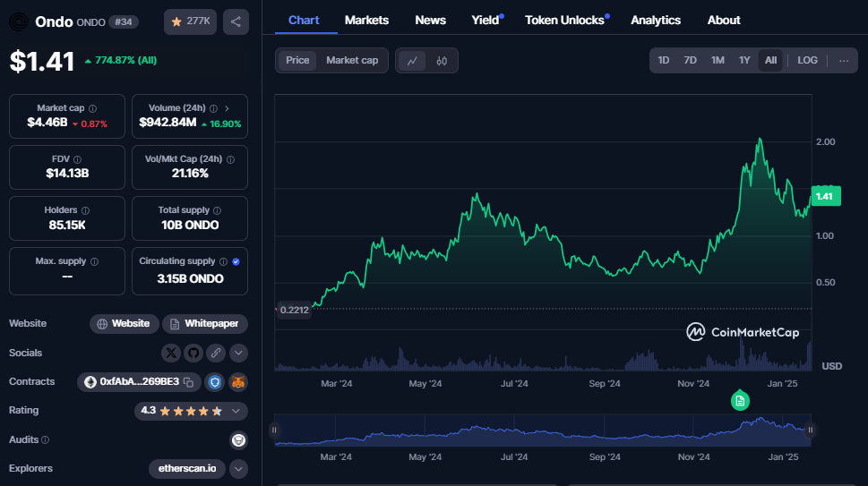Select the 7D time range
This screenshot has height=486, width=868.
click(690, 61)
